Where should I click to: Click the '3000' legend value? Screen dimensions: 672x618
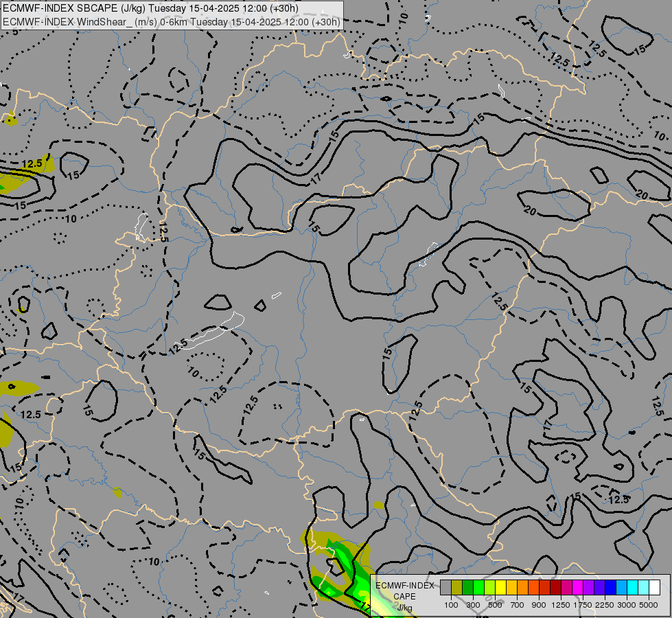pyautogui.click(x=626, y=605)
